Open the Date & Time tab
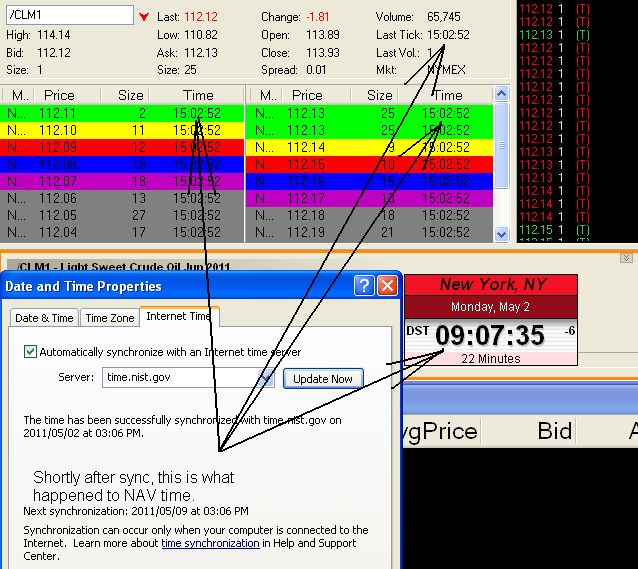 coord(44,318)
